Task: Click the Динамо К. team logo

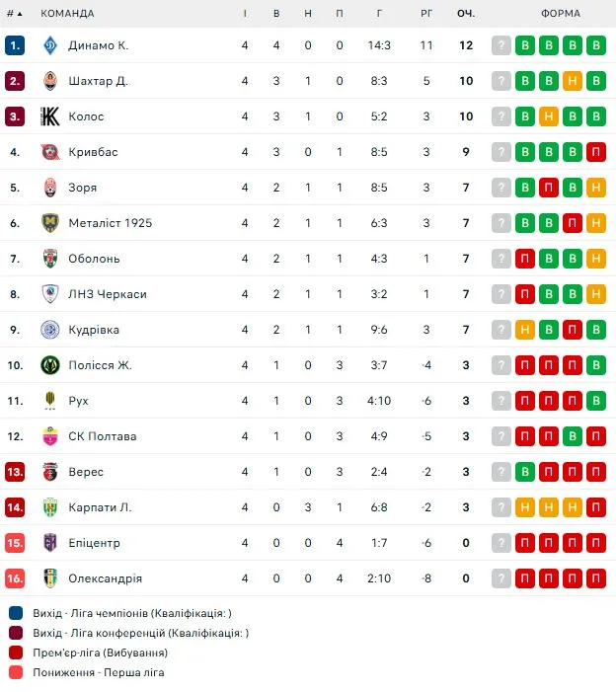Action: pos(50,45)
